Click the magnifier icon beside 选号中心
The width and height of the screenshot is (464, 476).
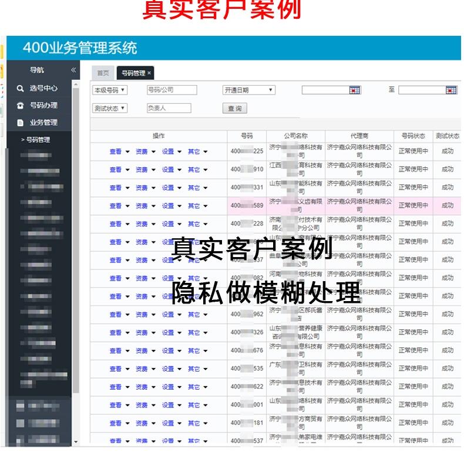(20, 89)
